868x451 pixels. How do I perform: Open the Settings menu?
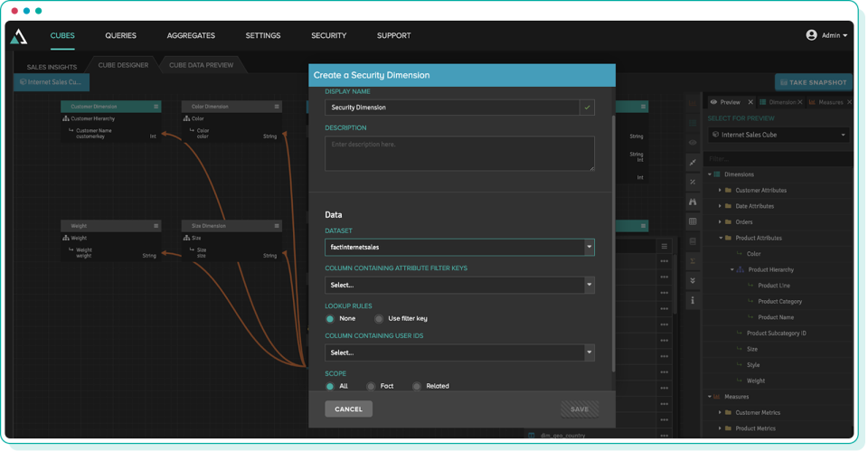(x=263, y=35)
